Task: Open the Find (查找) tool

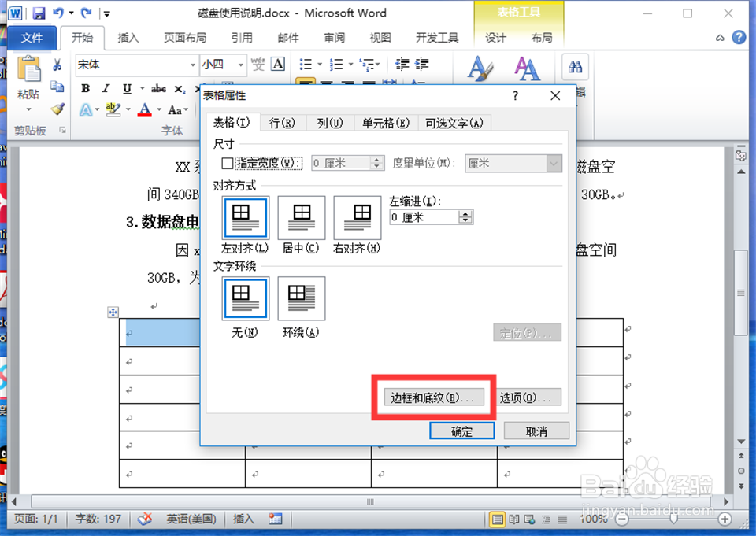Action: (x=575, y=67)
